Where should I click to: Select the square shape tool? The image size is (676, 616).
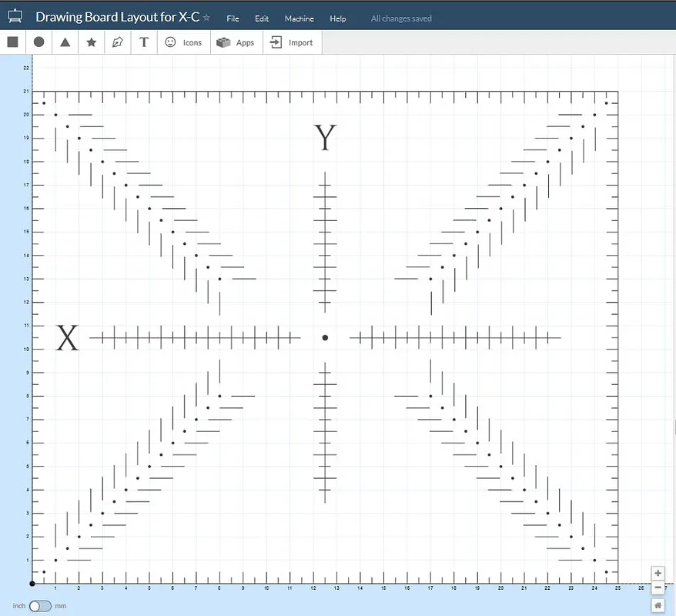[12, 42]
